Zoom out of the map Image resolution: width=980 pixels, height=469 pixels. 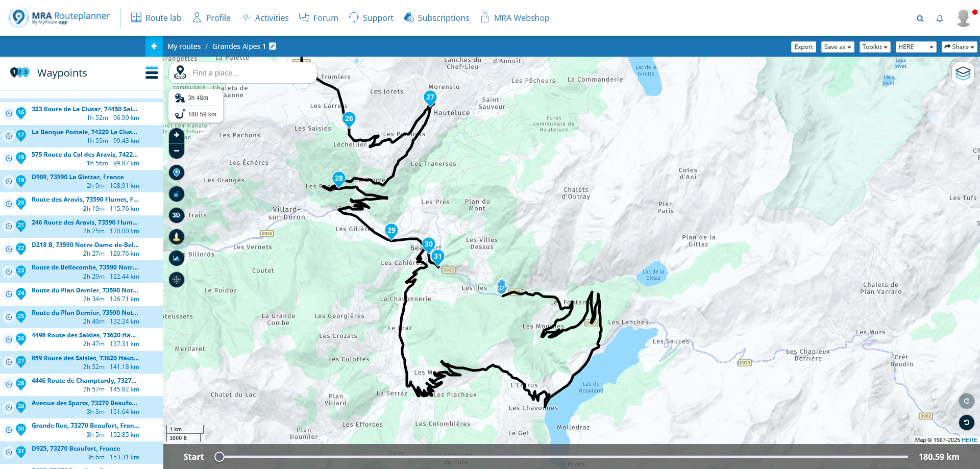tap(177, 151)
